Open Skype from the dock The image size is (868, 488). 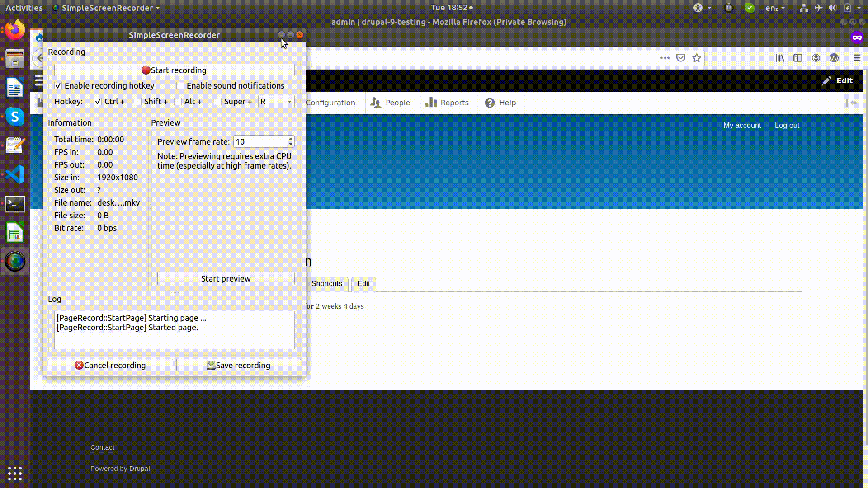[x=15, y=117]
